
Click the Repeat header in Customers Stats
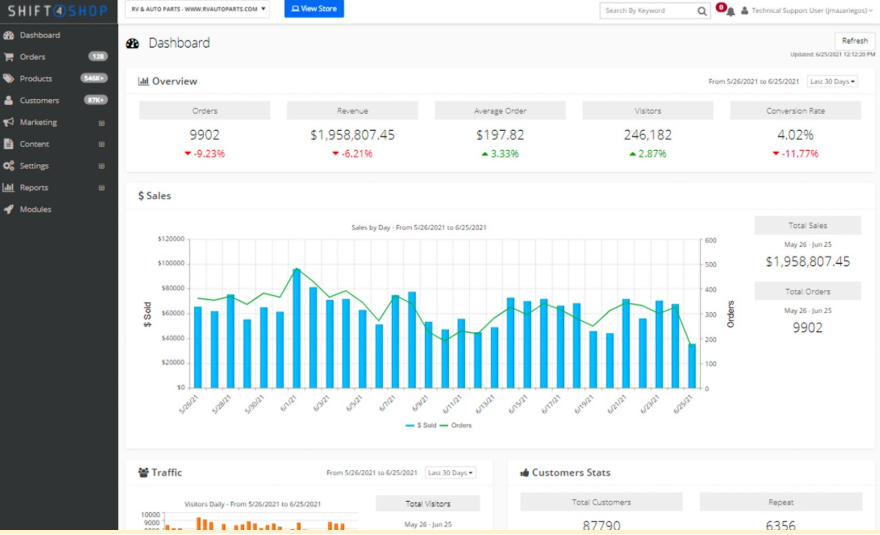[781, 502]
